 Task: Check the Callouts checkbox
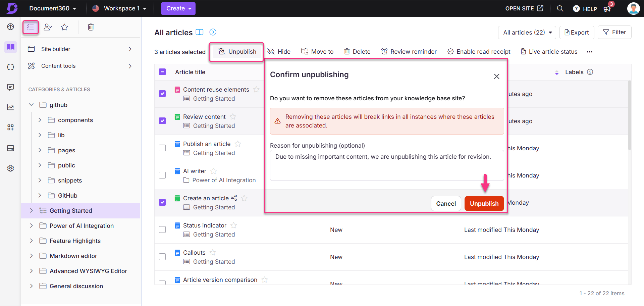point(162,257)
